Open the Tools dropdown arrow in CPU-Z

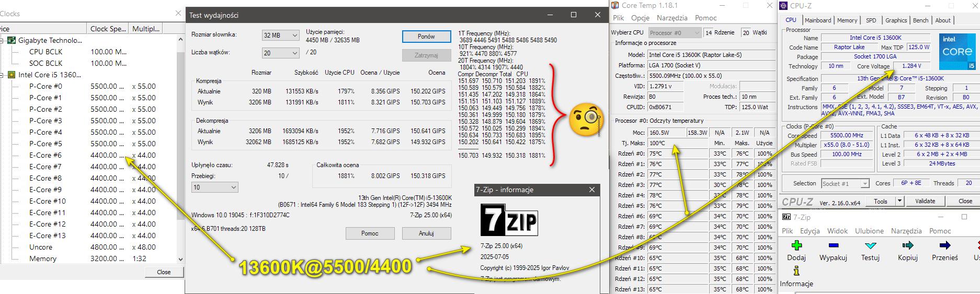(x=899, y=201)
